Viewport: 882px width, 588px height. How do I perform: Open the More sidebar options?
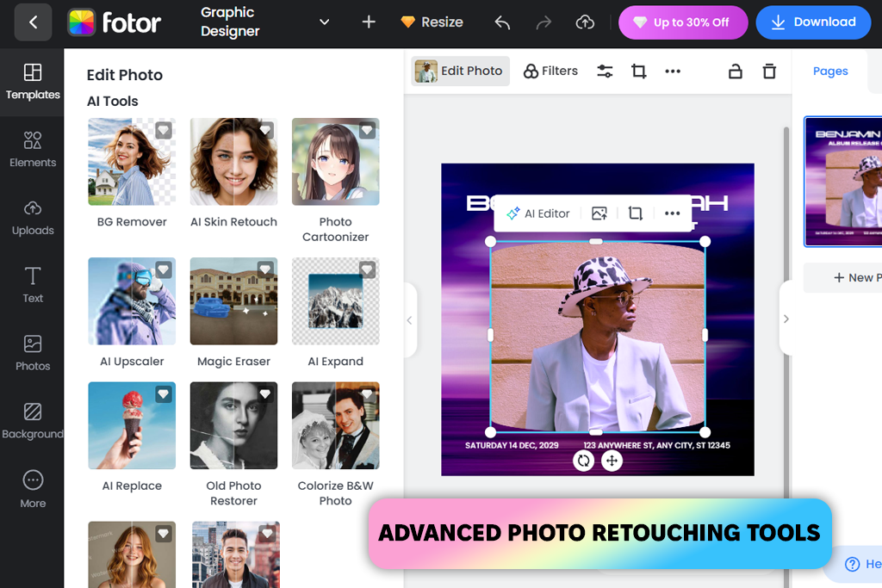point(33,490)
